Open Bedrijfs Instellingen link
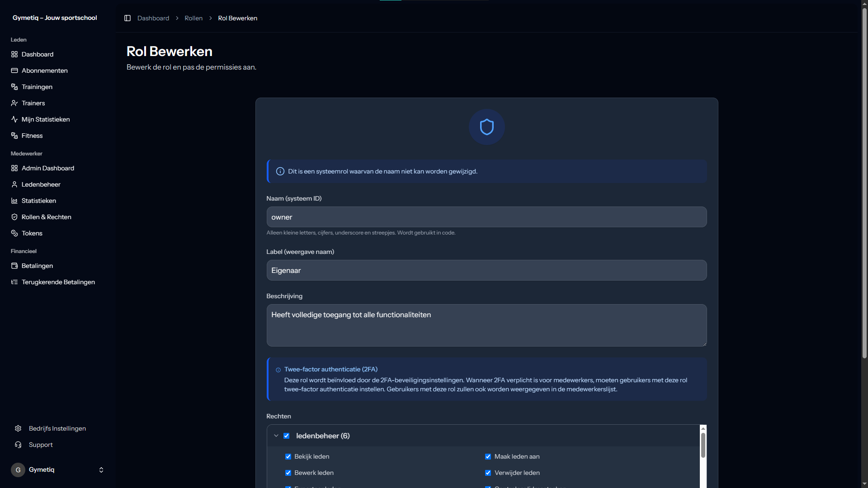This screenshot has height=488, width=868. click(x=58, y=428)
